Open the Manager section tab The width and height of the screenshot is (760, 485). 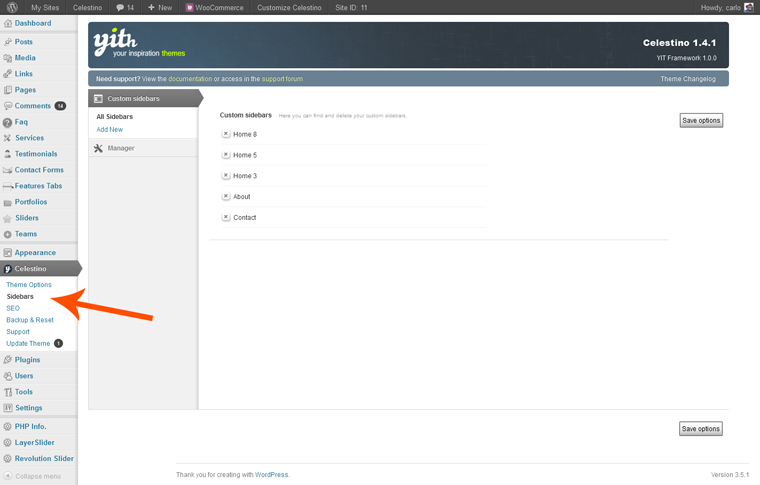point(143,148)
